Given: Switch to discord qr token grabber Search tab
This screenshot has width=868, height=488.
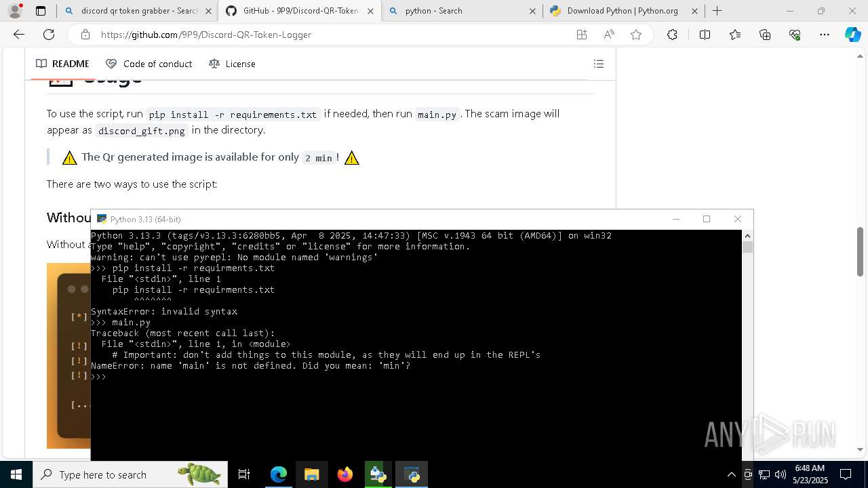Looking at the screenshot, I should point(138,11).
